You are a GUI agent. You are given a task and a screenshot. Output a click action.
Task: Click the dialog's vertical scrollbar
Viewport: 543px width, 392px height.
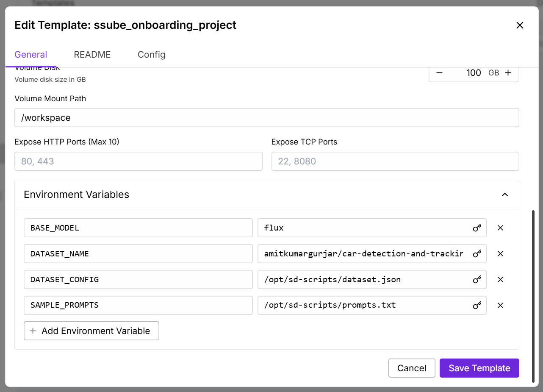(534, 297)
